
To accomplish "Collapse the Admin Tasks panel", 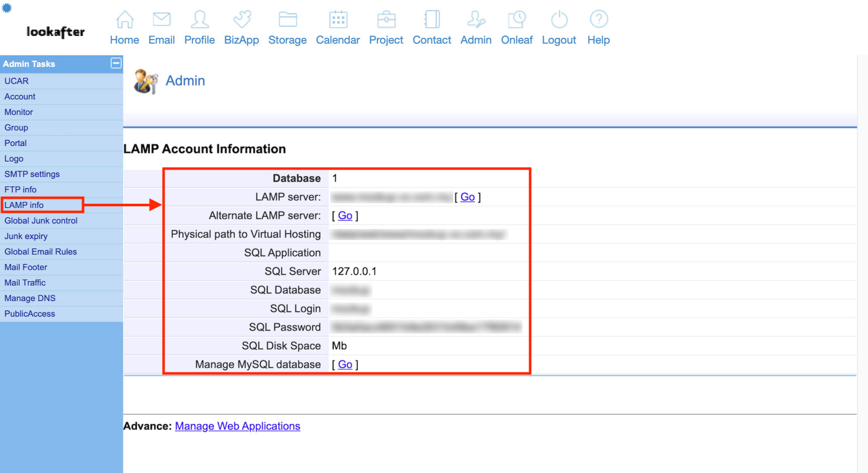I will (x=116, y=63).
